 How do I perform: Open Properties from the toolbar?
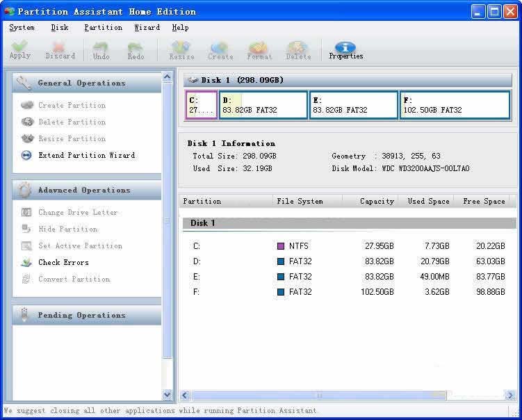coord(345,50)
